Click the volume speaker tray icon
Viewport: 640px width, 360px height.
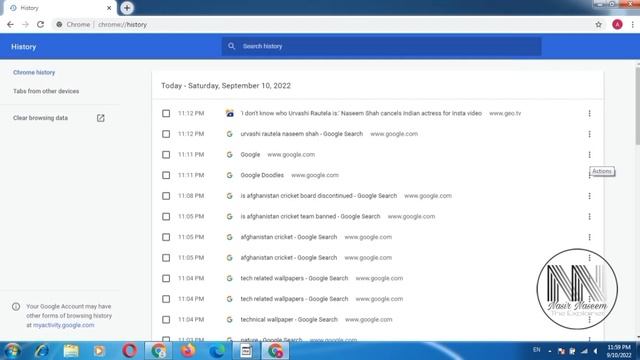coord(596,351)
